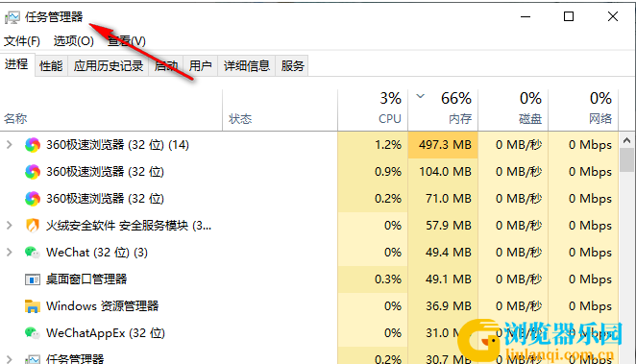Sort by the 磁盘 column header
636x364 pixels.
[x=513, y=109]
